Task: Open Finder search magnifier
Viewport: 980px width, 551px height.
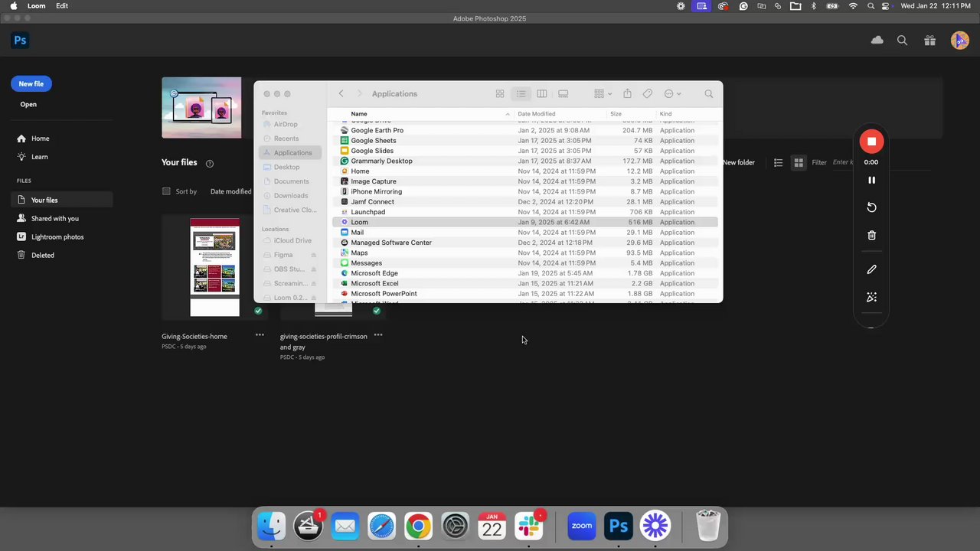Action: pos(708,93)
